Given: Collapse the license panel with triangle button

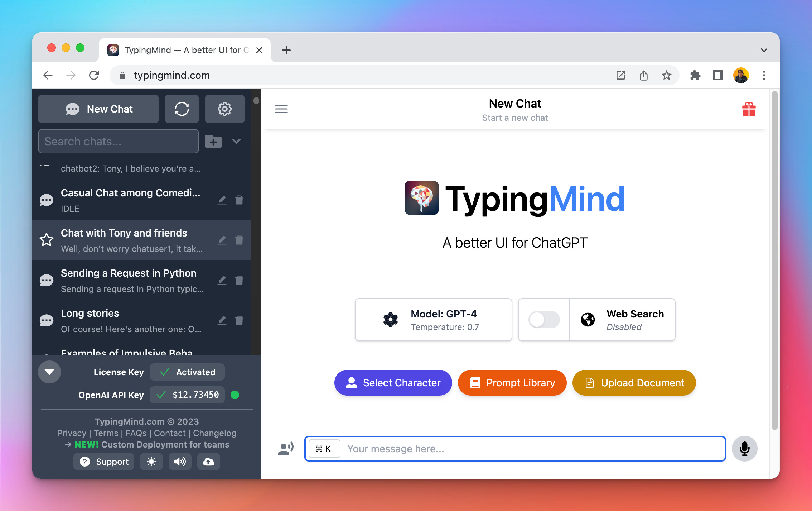Looking at the screenshot, I should coord(49,372).
